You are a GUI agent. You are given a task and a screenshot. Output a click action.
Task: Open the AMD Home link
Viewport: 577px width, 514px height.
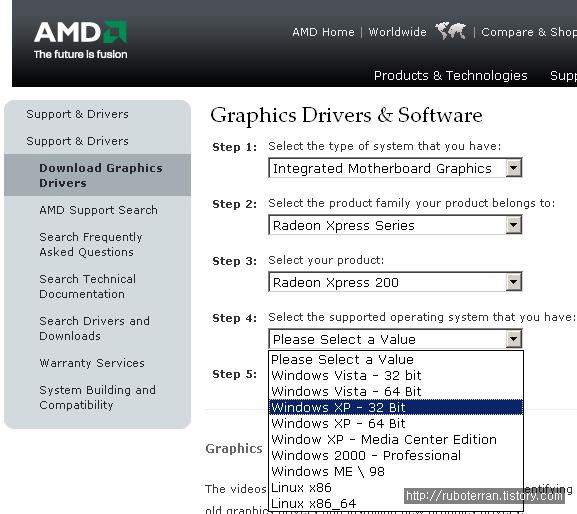(x=323, y=32)
